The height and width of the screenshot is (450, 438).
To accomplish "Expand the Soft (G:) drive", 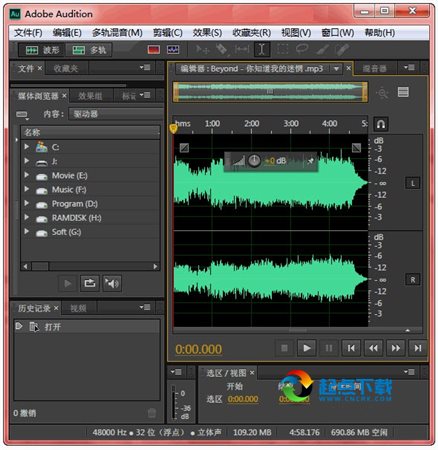I will [x=27, y=231].
